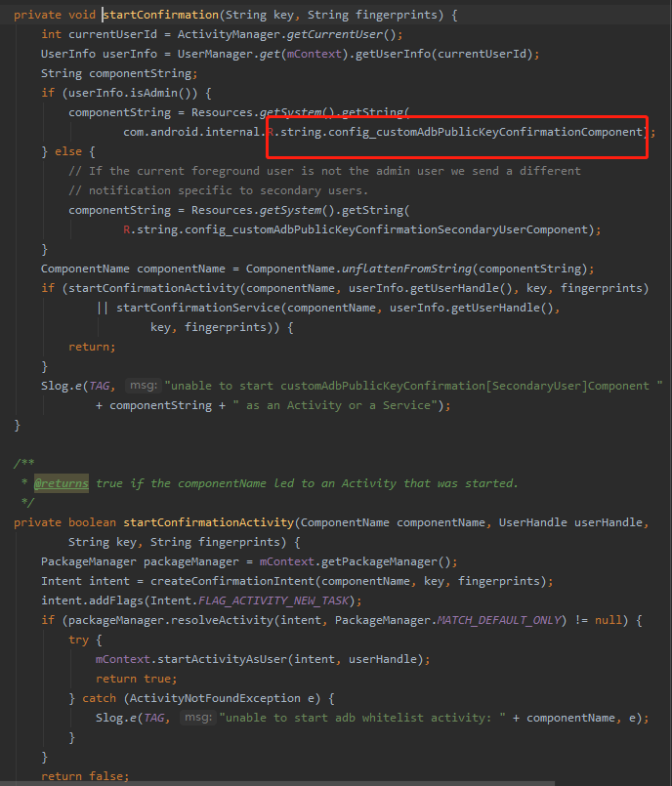Click FLAG_ACTIVITY_NEW_TASK constant
672x786 pixels.
click(273, 601)
